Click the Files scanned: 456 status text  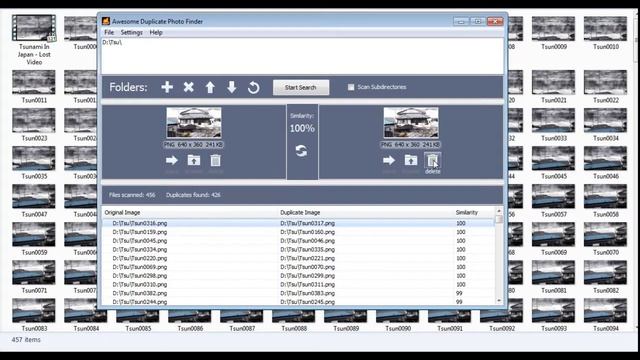pos(132,195)
